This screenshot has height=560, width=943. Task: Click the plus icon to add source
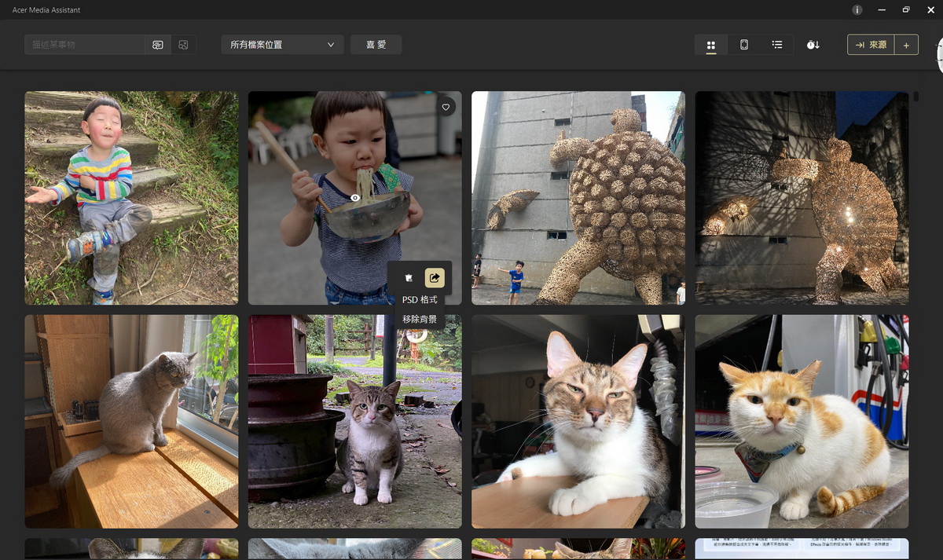tap(906, 45)
